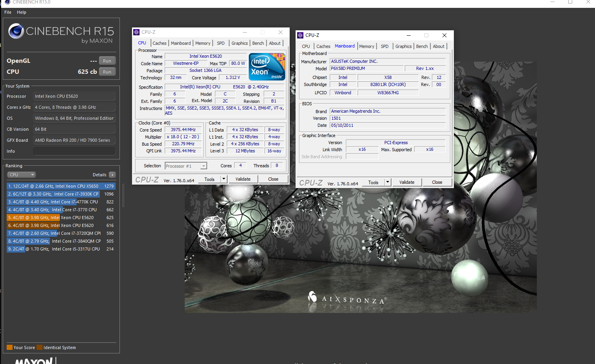Switch to Graphics tab in left CPU-Z

point(239,43)
